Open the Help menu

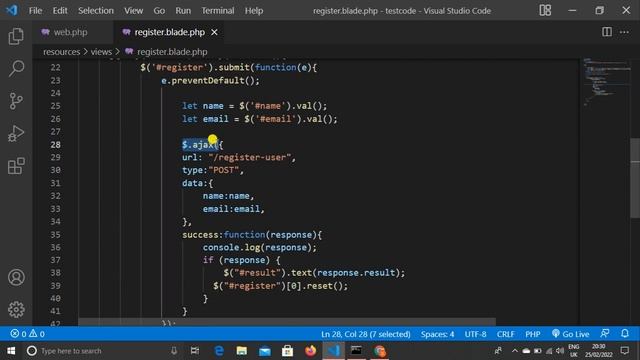tap(254, 11)
